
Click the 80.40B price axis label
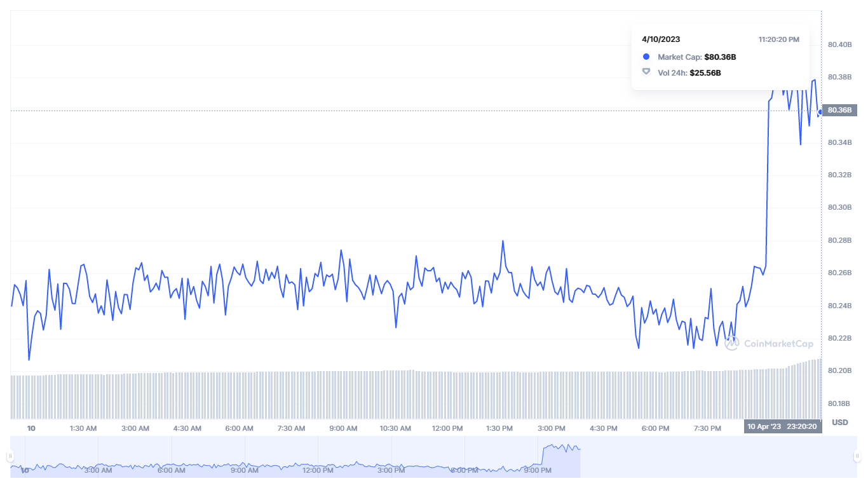pos(839,45)
